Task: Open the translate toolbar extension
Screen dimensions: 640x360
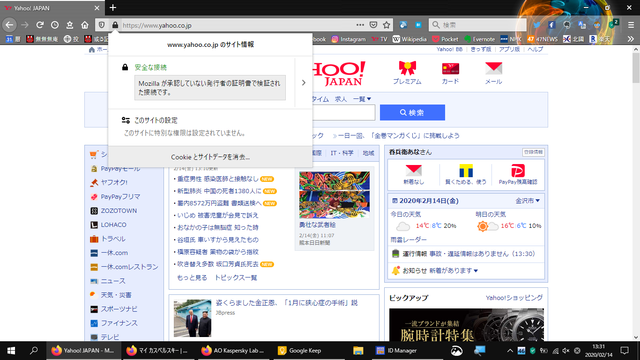Action: pos(582,25)
